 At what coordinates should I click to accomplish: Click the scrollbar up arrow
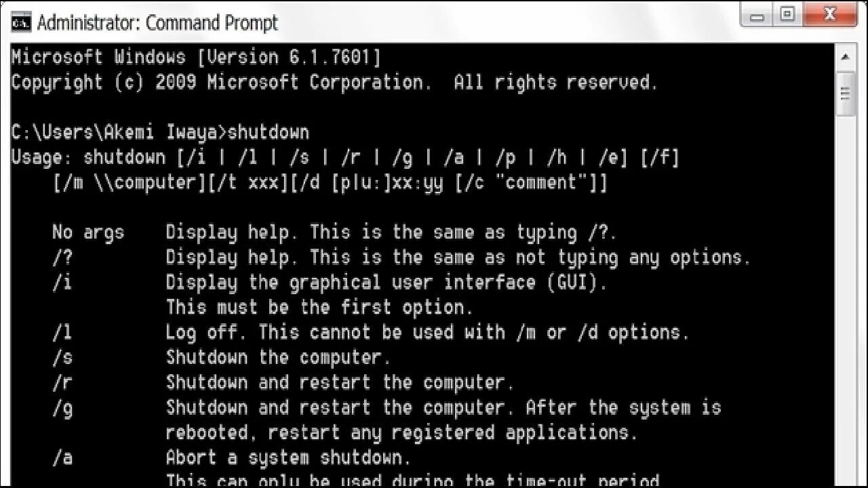[845, 58]
